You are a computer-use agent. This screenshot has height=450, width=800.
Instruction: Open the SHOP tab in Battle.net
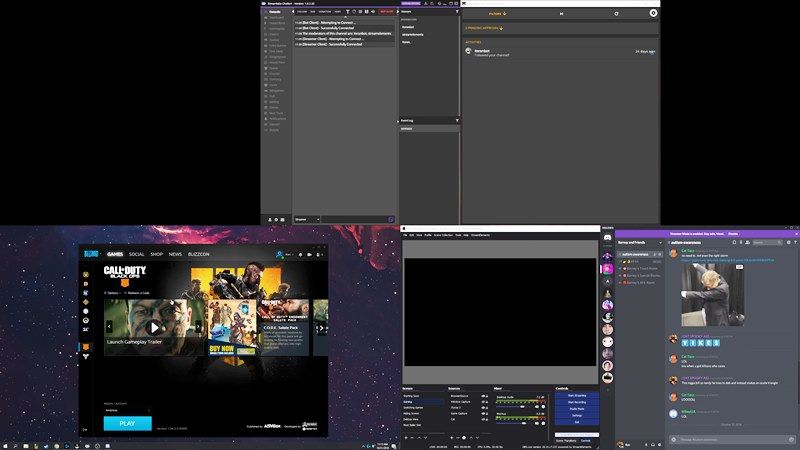[x=157, y=254]
